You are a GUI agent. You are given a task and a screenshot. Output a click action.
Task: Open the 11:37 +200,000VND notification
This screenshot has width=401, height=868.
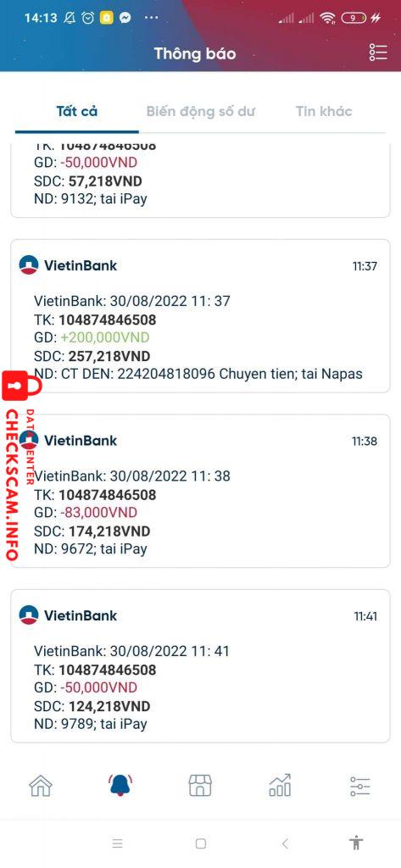200,316
